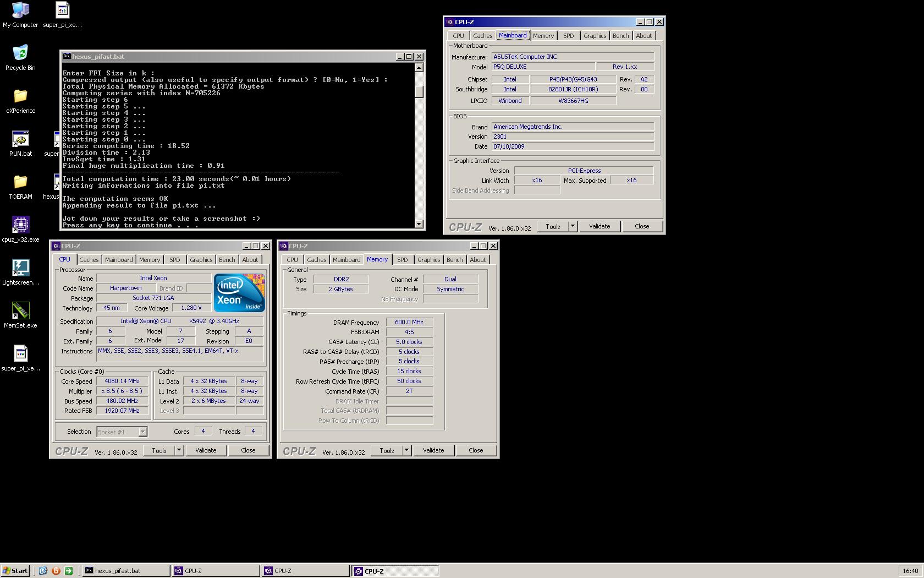Click the Bus Speed 480.02 MHz field
924x578 pixels.
(x=122, y=401)
